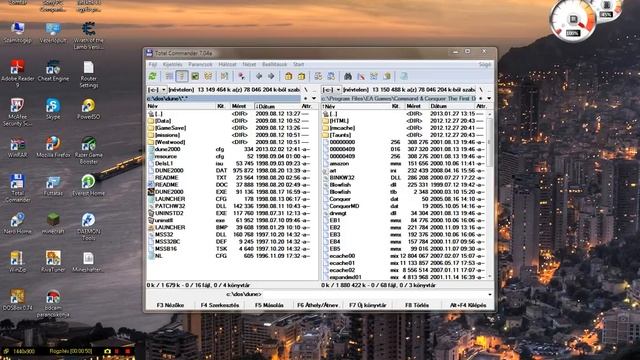Click the FTP connect toolbar icon
Viewport: 640px width, 360px height.
point(318,76)
